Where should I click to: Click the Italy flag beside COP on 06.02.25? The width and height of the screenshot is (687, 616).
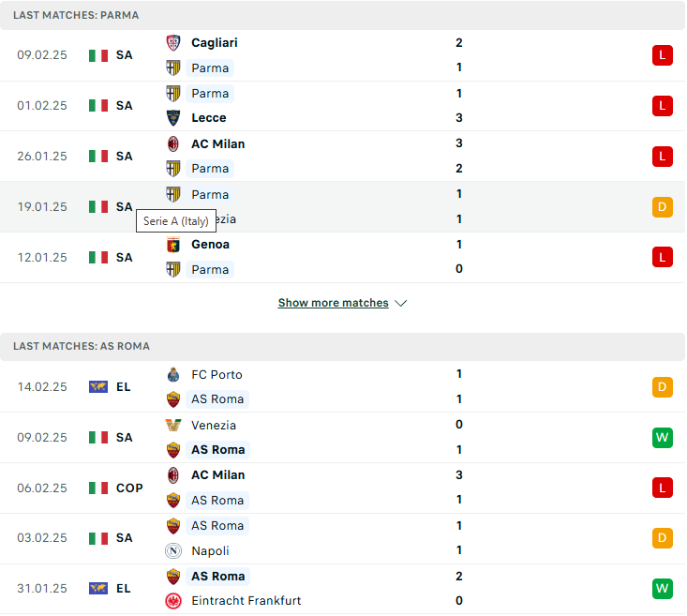(98, 488)
